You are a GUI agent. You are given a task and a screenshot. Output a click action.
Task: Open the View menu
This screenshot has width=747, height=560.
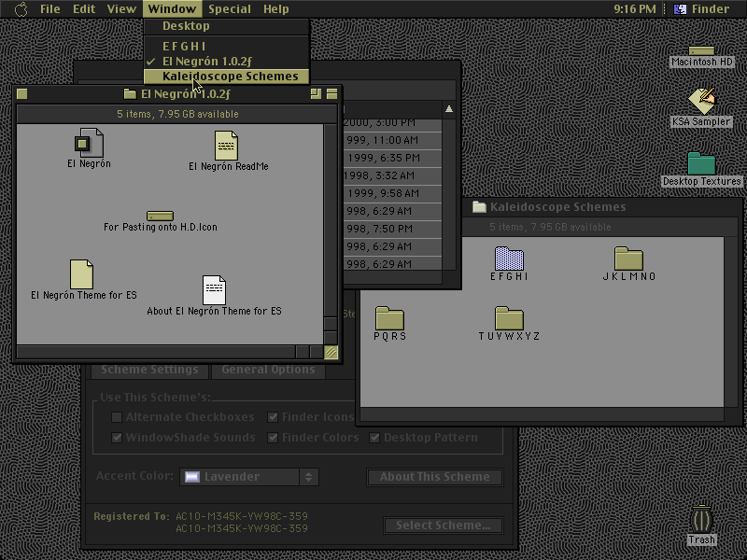pyautogui.click(x=121, y=9)
